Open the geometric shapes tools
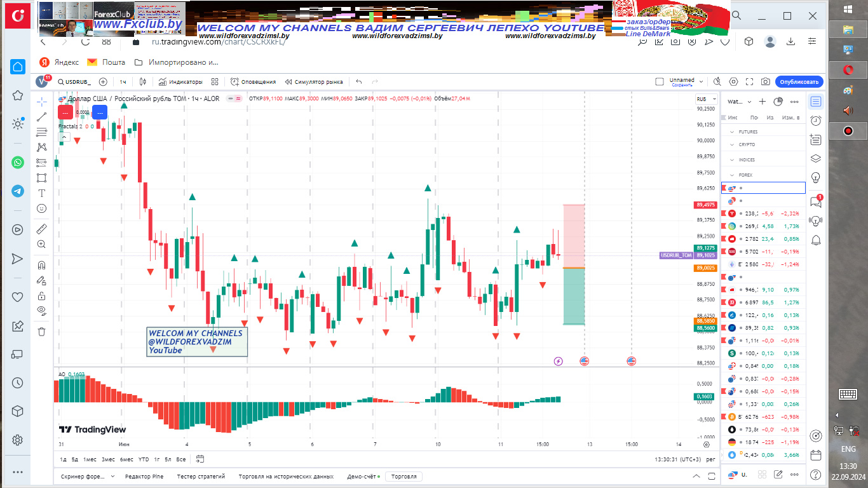Image resolution: width=868 pixels, height=488 pixels. (41, 177)
